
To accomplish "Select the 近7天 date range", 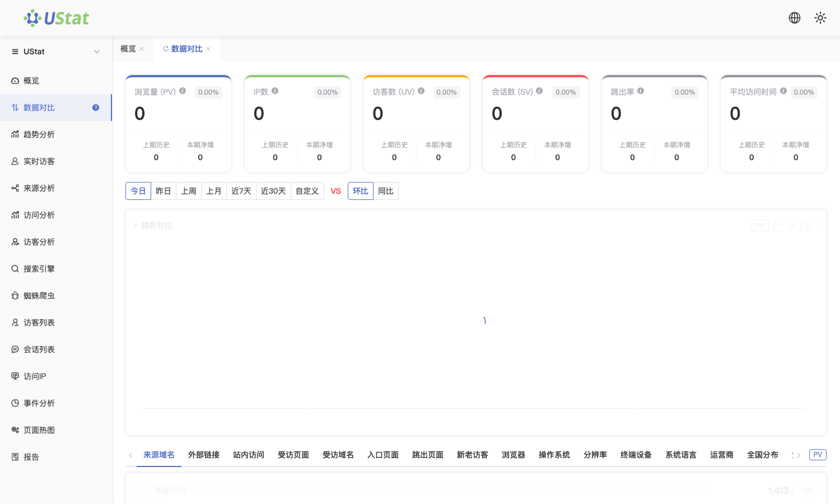I will point(241,191).
